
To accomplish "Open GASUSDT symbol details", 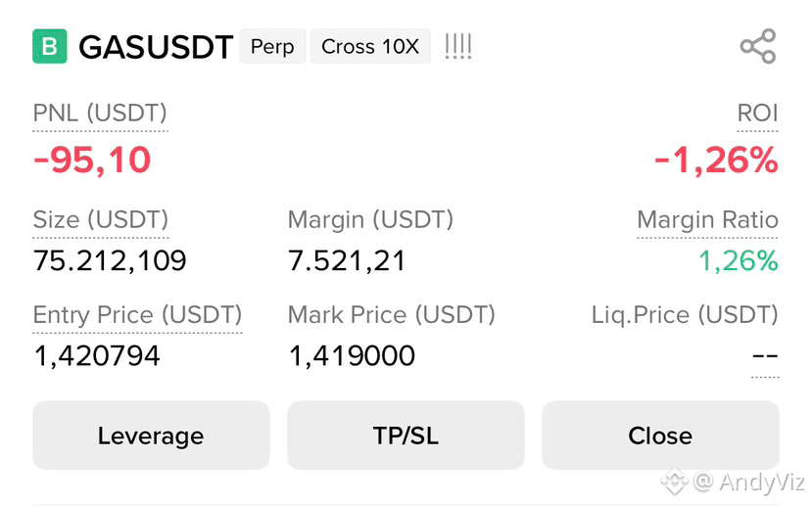I will coord(156,48).
